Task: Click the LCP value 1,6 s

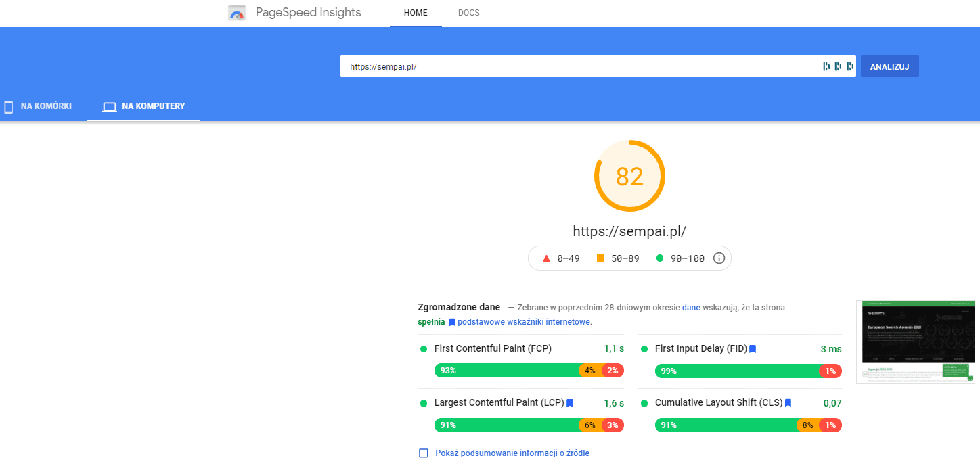Action: coord(614,403)
